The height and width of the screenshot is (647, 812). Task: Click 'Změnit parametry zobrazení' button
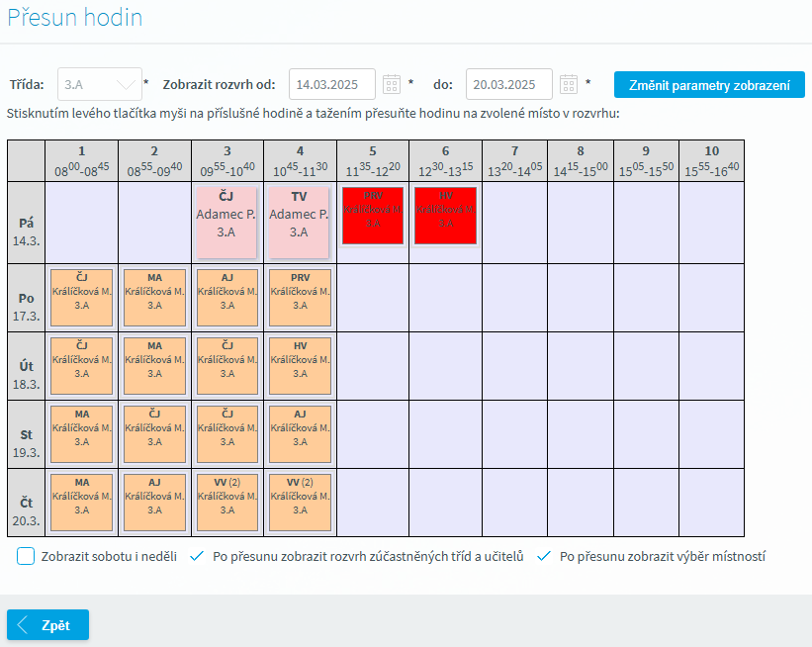709,85
